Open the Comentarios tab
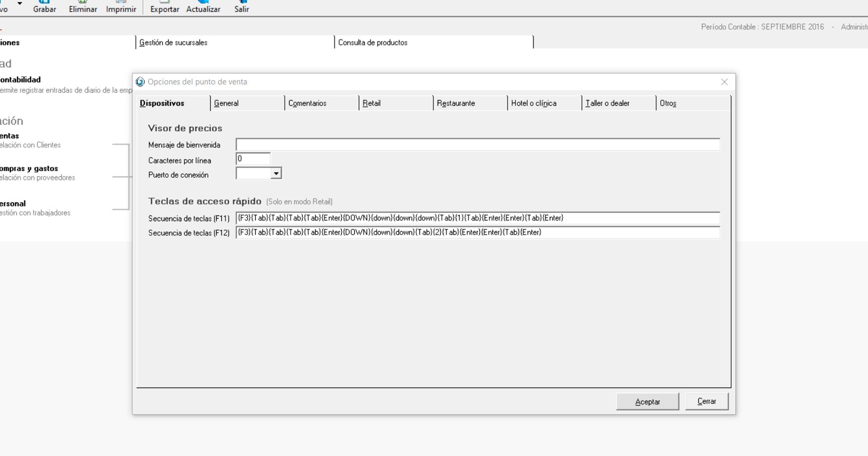 pyautogui.click(x=307, y=103)
